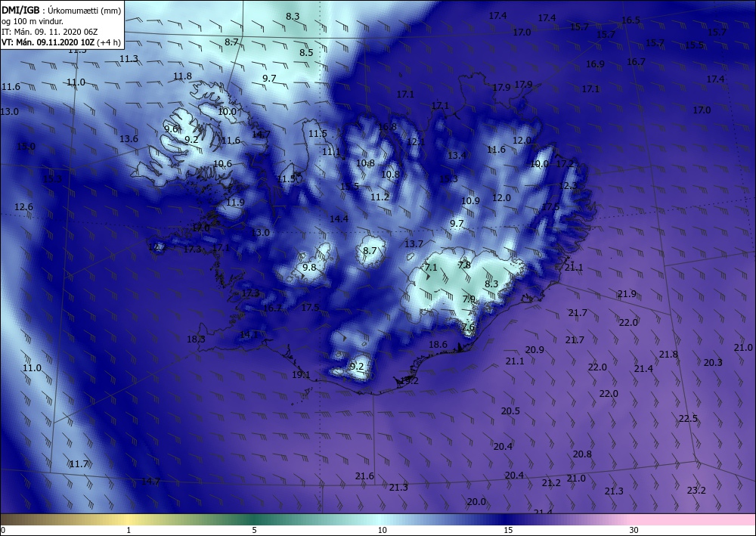The image size is (756, 536).
Task: Select the 7.6 value label
Action: 468,327
